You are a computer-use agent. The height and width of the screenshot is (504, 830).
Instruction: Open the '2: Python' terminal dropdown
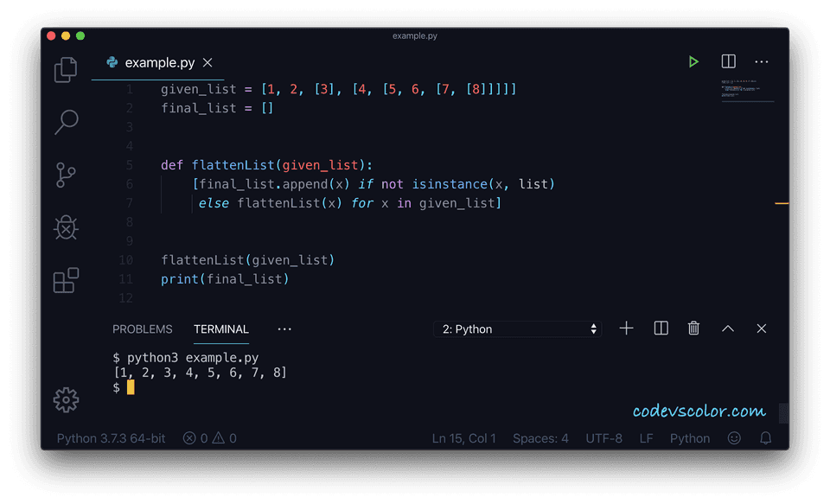point(519,329)
